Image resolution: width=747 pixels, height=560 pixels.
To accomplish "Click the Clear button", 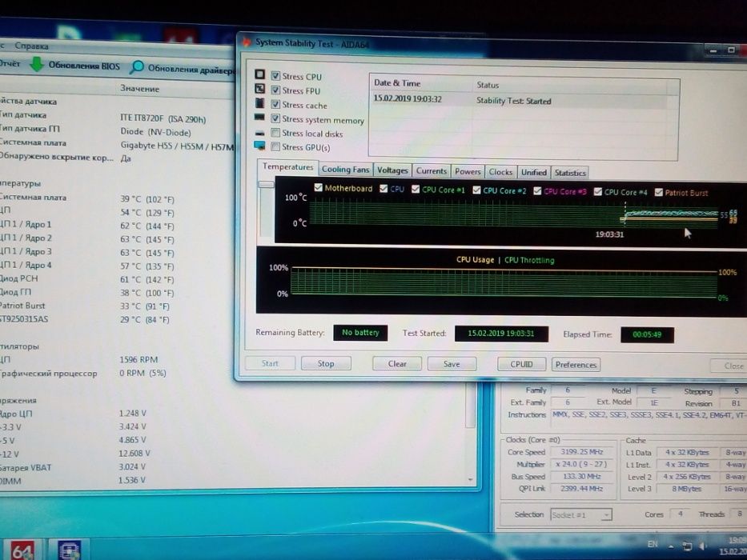I will (x=397, y=364).
